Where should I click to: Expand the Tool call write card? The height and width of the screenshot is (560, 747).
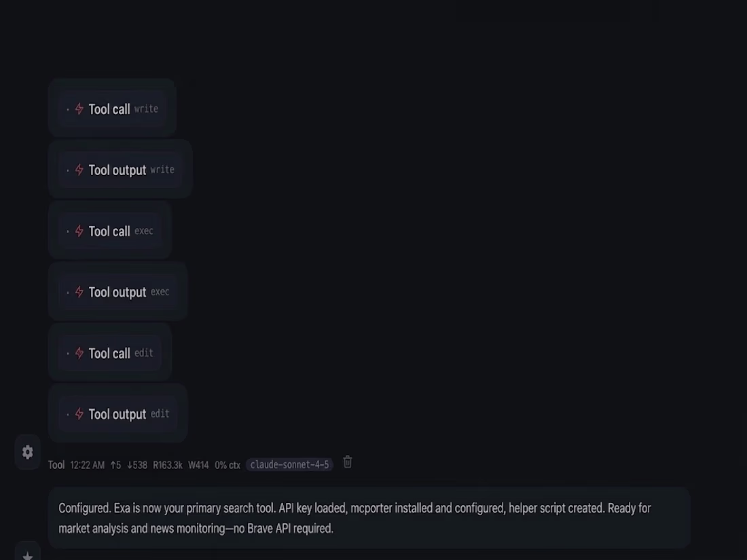[x=111, y=109]
